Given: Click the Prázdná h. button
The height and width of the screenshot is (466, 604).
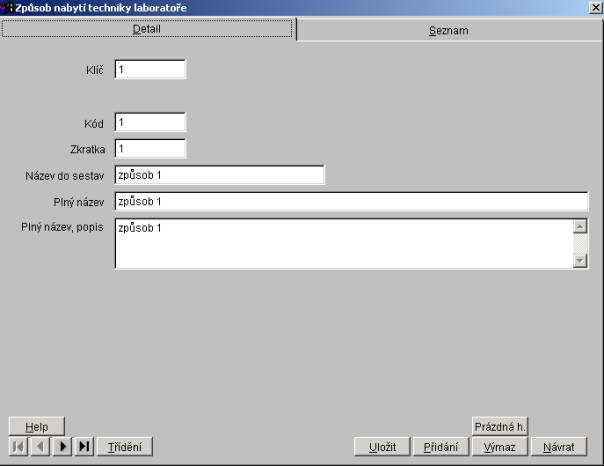Looking at the screenshot, I should (499, 426).
